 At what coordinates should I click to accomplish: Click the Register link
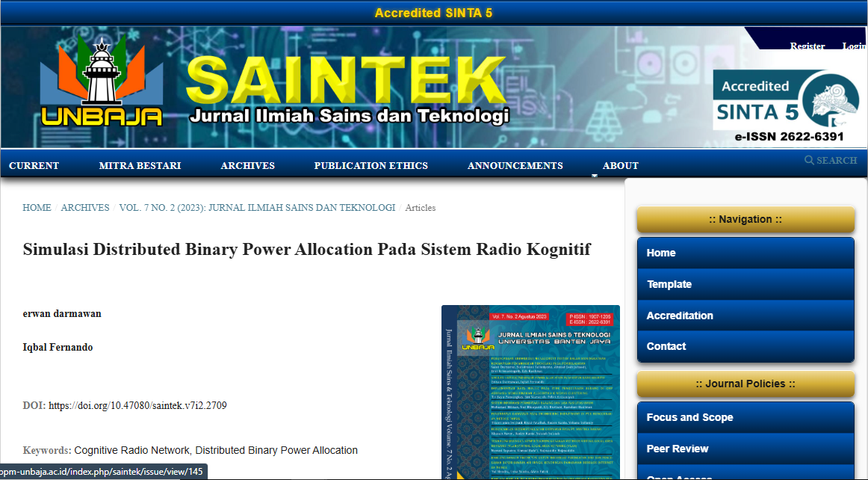(x=807, y=46)
